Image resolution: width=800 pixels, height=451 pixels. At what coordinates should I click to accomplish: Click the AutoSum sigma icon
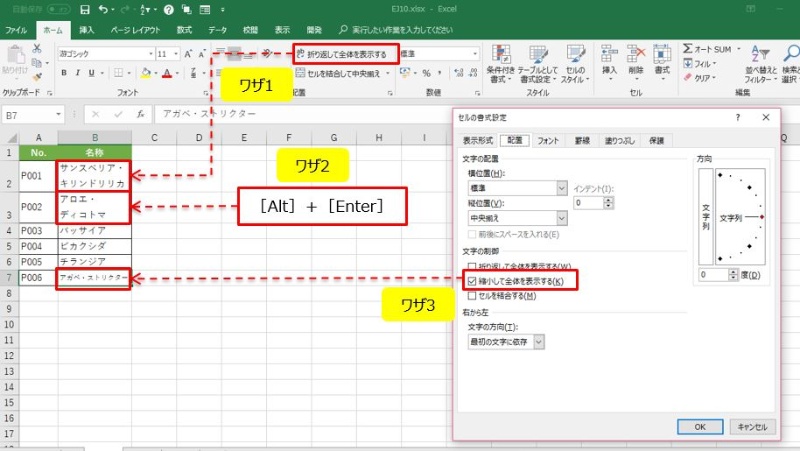[689, 48]
